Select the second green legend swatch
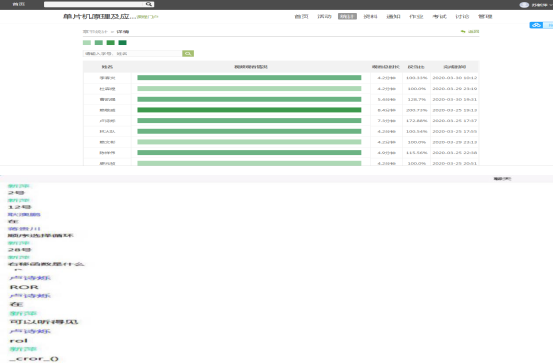Image resolution: width=554 pixels, height=364 pixels. pyautogui.click(x=99, y=42)
